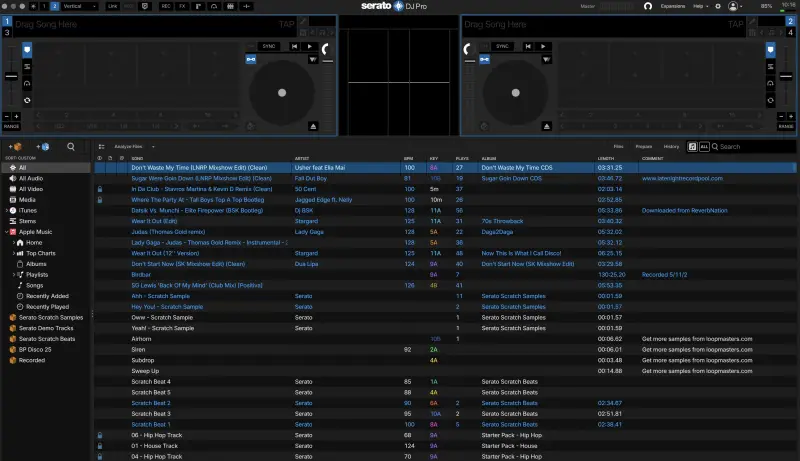Click the library view mode icon
Viewport: 800px width, 461px height.
pos(102,147)
